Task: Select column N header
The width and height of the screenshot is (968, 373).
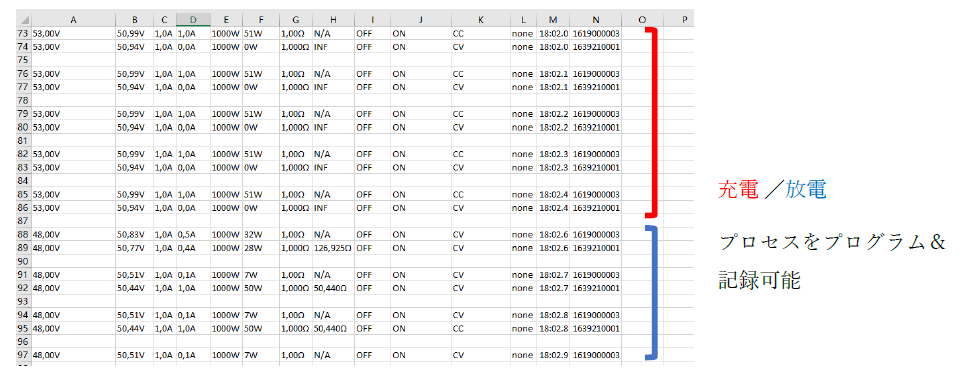Action: pos(596,20)
